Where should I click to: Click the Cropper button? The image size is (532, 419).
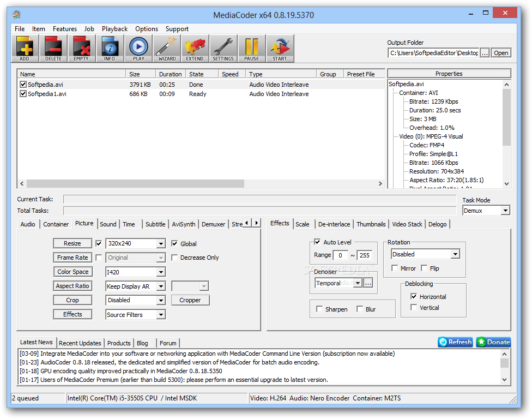click(x=190, y=300)
